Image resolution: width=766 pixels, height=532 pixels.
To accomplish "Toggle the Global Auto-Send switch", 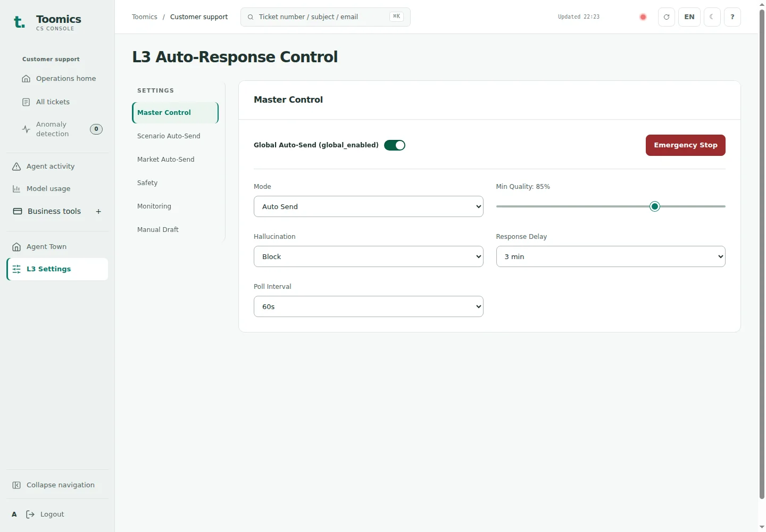I will click(x=395, y=145).
